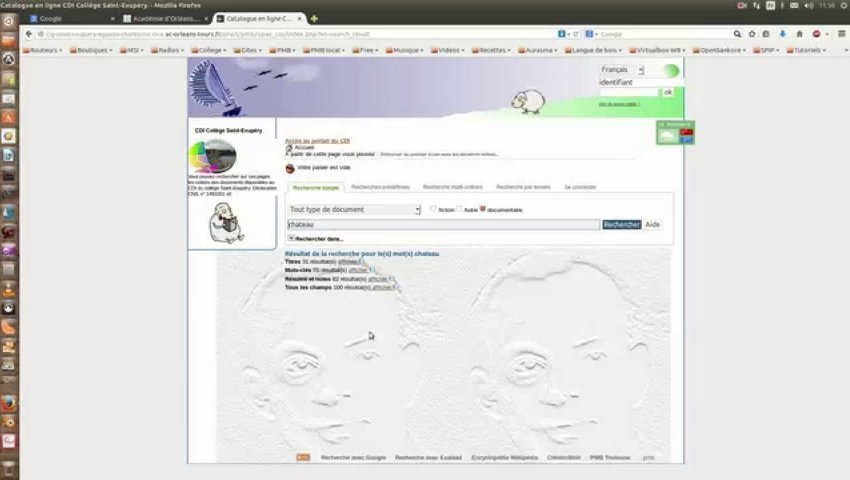
Task: Click the 'Accès au portail du CDI' link
Action: pyautogui.click(x=318, y=141)
